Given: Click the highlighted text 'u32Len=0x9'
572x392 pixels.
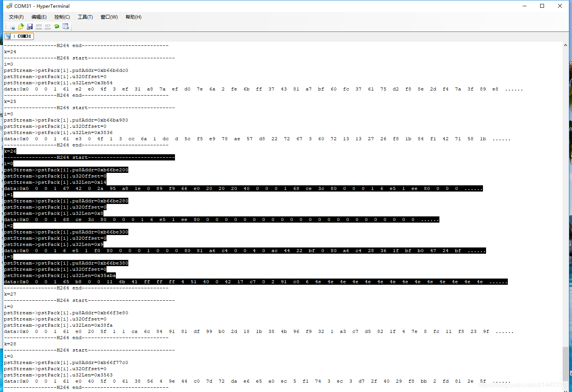Looking at the screenshot, I should pyautogui.click(x=88, y=244).
